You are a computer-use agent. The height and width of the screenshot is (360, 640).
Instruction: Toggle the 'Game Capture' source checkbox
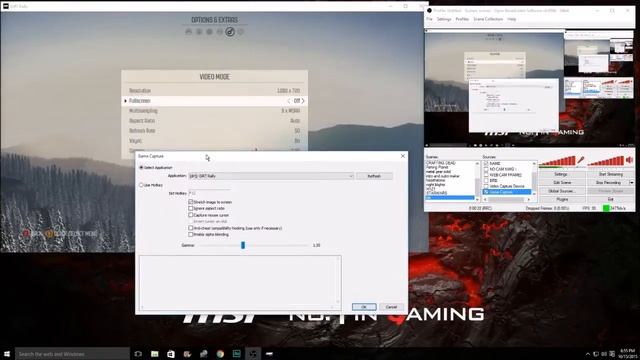tap(486, 192)
